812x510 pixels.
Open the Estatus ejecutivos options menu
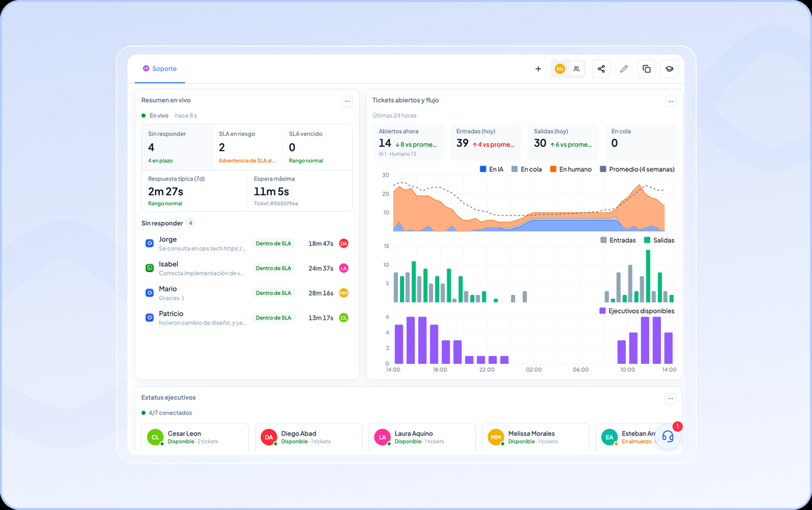coord(670,398)
